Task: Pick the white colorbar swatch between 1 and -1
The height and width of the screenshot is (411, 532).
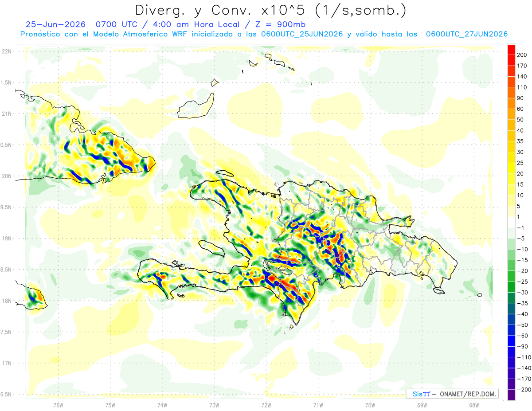Action: point(511,222)
